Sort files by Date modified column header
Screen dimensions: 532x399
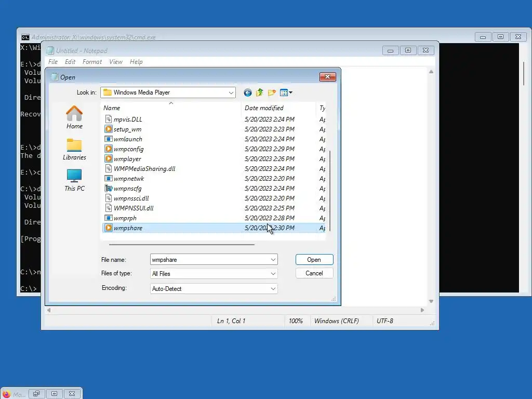click(x=278, y=108)
